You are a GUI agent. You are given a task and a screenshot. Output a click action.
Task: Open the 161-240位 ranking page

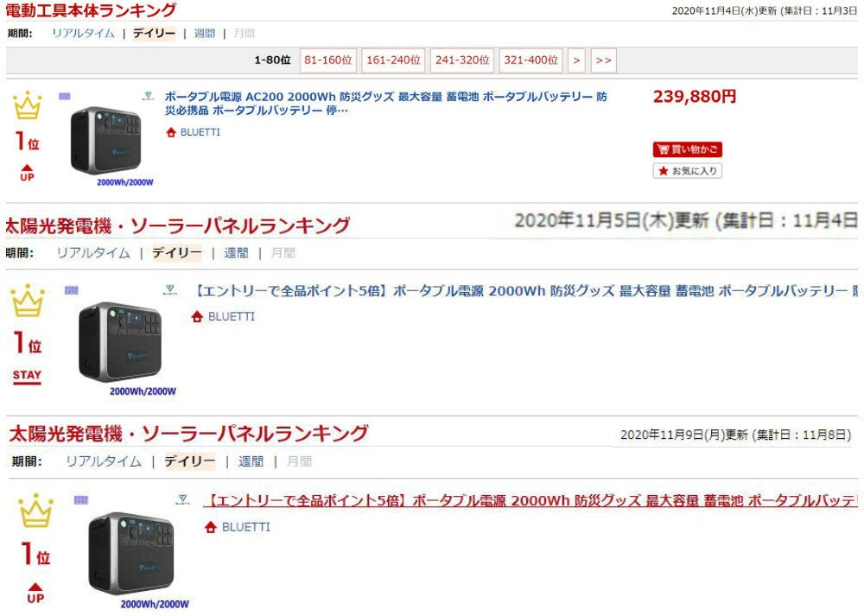pyautogui.click(x=393, y=60)
